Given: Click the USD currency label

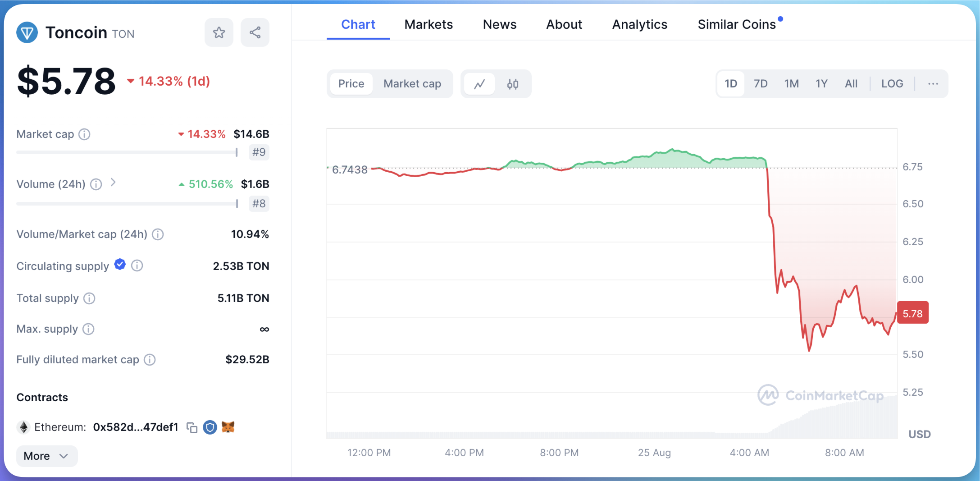Looking at the screenshot, I should (920, 434).
